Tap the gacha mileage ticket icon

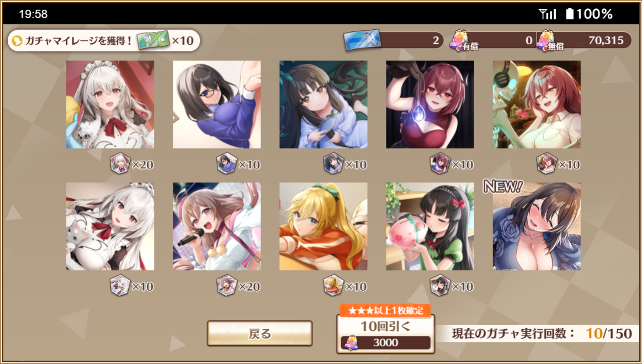coord(153,40)
